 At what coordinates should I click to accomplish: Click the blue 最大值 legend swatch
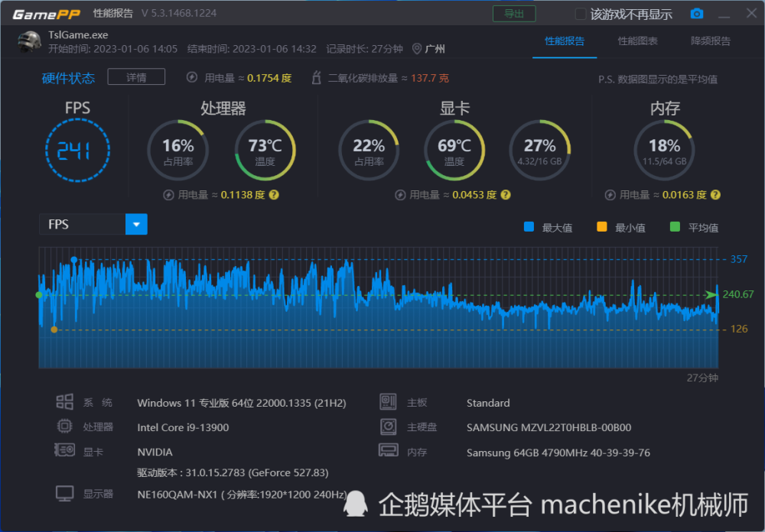(x=529, y=227)
